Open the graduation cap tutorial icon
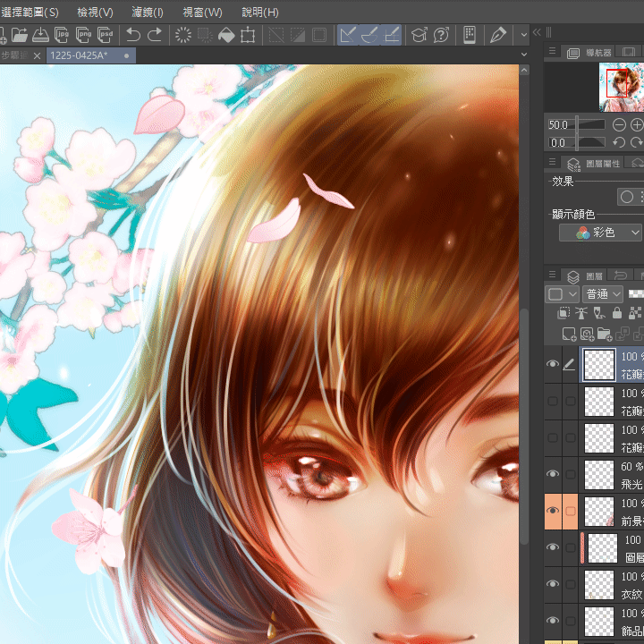The width and height of the screenshot is (644, 644). tap(419, 35)
